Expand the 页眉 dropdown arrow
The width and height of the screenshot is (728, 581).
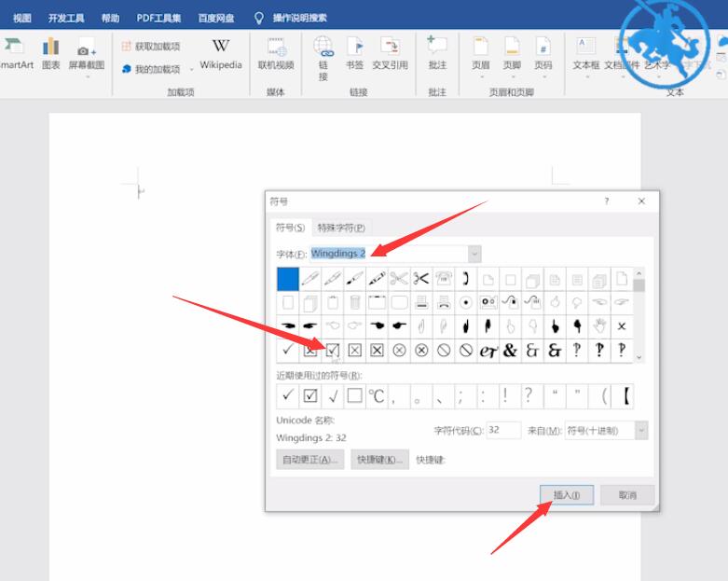481,76
